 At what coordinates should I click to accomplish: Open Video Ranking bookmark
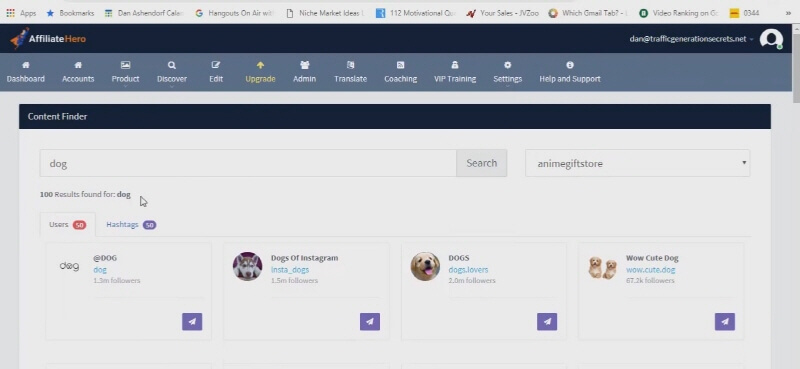pyautogui.click(x=679, y=13)
